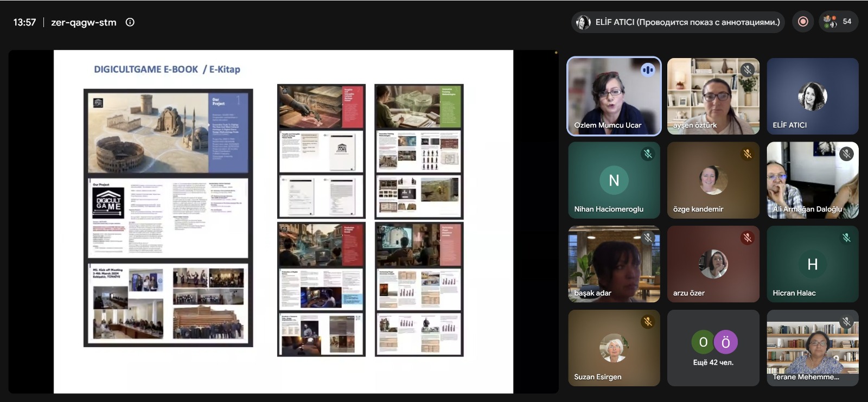This screenshot has height=402, width=868.
Task: Click Ali Armağan Daloğlu's muted mic icon
Action: (x=846, y=154)
